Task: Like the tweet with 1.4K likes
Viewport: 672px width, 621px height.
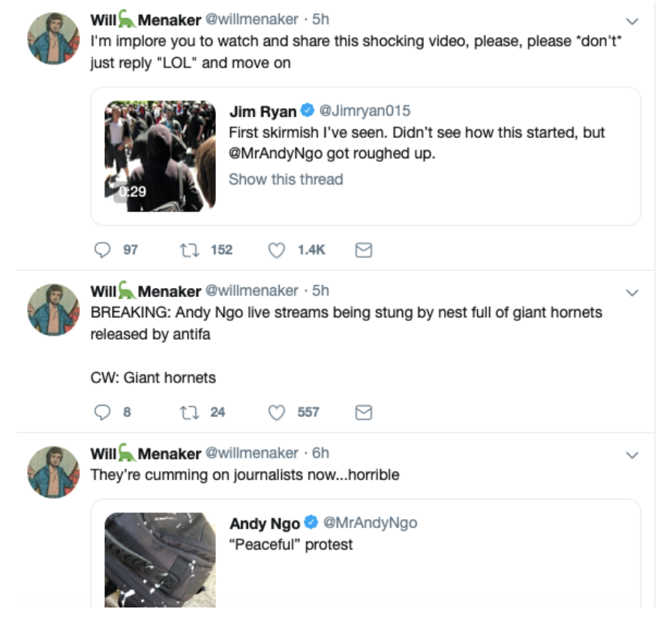Action: [277, 250]
